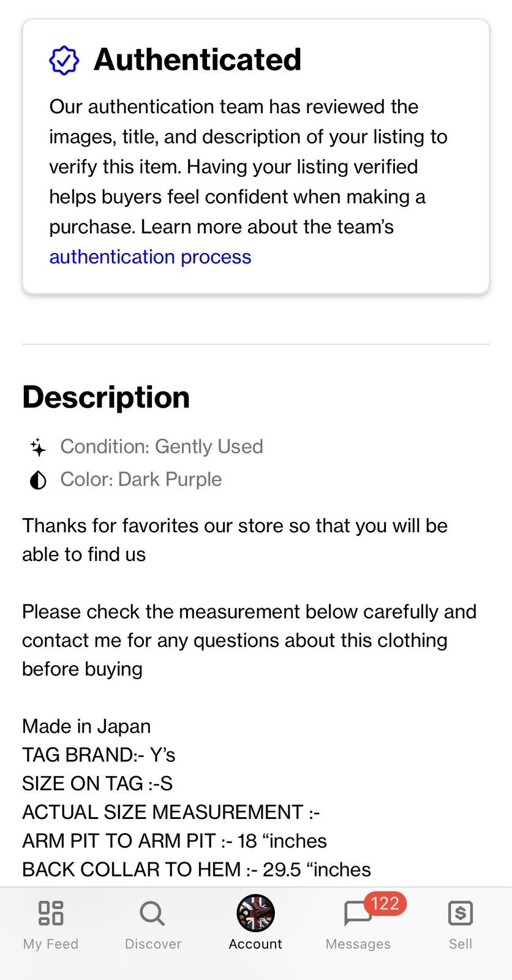512x980 pixels.
Task: Open Account via profile avatar
Action: [x=255, y=913]
